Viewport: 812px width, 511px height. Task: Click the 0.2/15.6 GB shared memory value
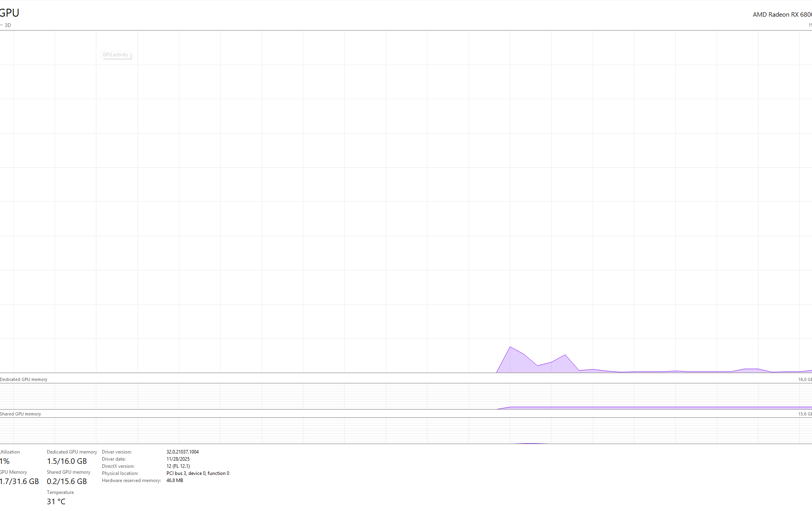click(x=67, y=482)
